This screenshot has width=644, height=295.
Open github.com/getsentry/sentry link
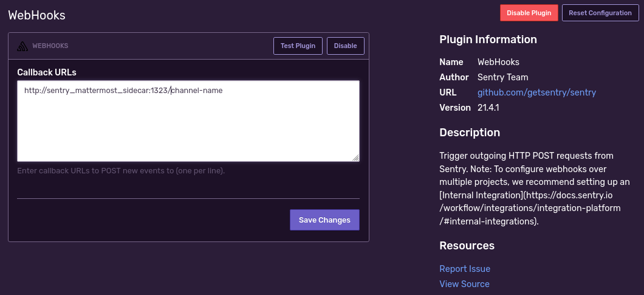point(536,92)
